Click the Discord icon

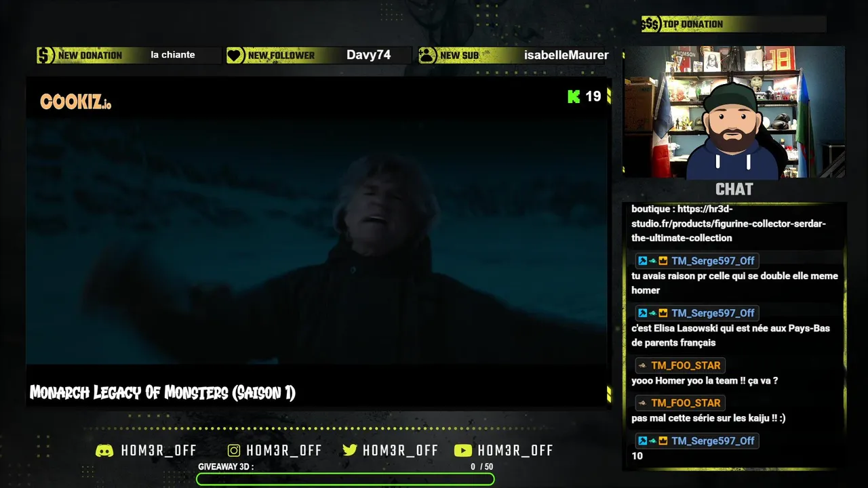105,451
